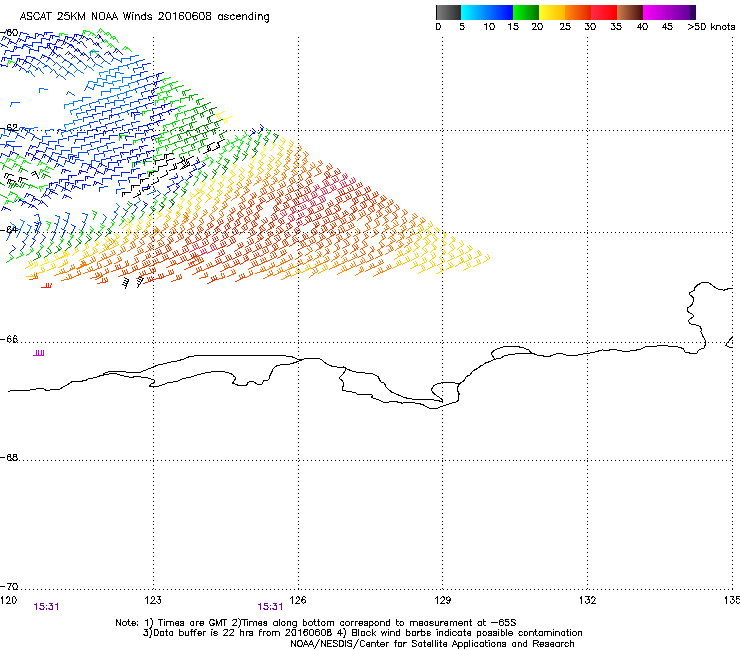Click the legend label '35'
This screenshot has height=650, width=740.
[x=616, y=27]
